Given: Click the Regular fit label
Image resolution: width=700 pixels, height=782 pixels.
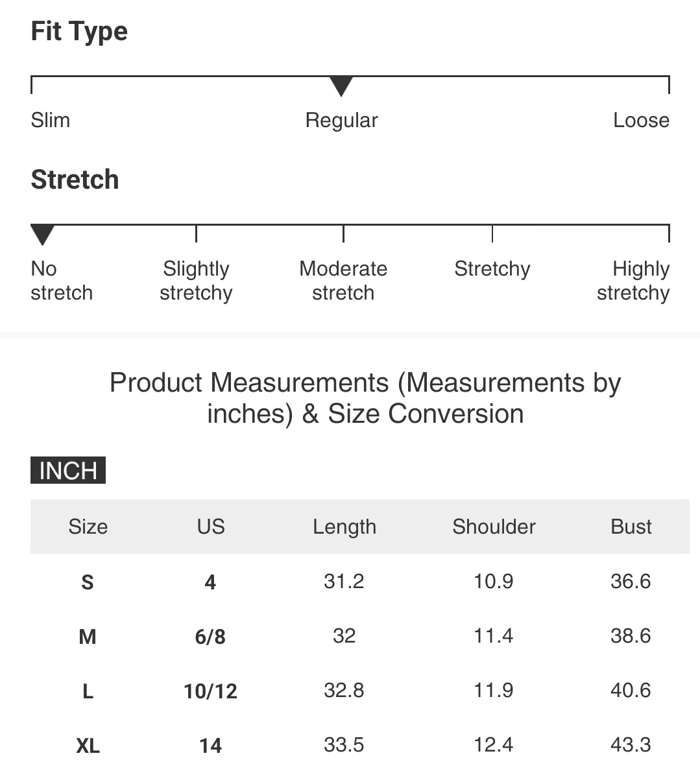Looking at the screenshot, I should [341, 121].
